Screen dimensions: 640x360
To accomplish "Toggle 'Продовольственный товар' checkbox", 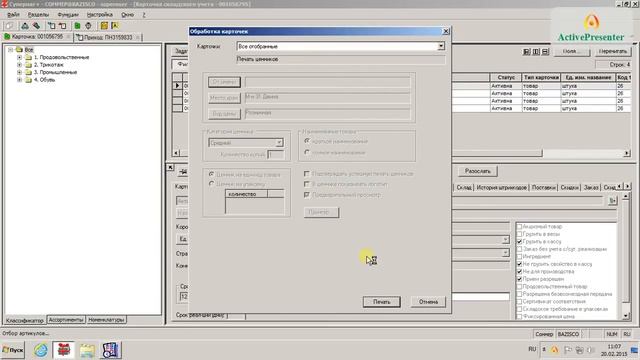I will pos(520,287).
